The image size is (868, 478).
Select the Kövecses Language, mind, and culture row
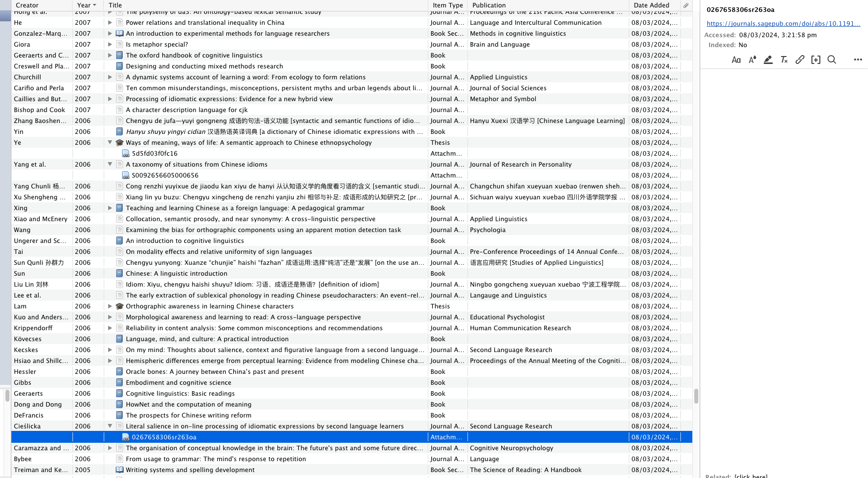point(352,339)
